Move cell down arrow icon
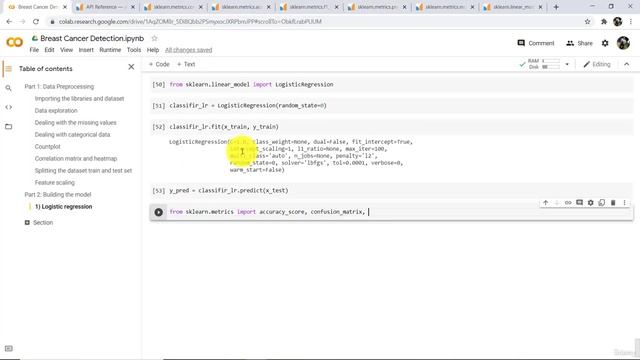640x360 pixels. click(556, 202)
